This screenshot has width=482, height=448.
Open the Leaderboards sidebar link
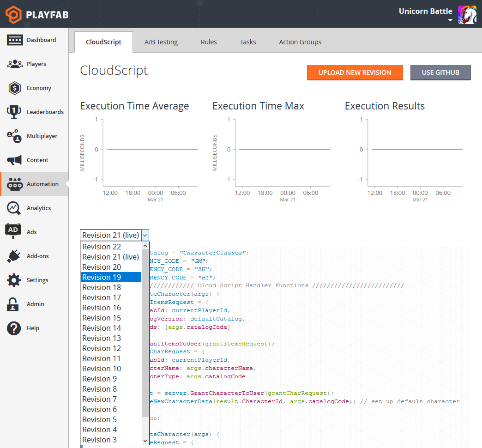point(45,112)
